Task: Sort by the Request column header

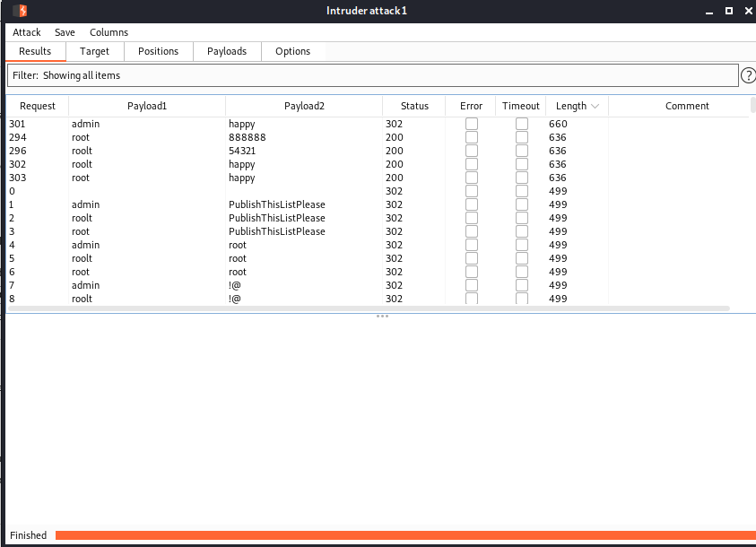Action: (x=38, y=106)
